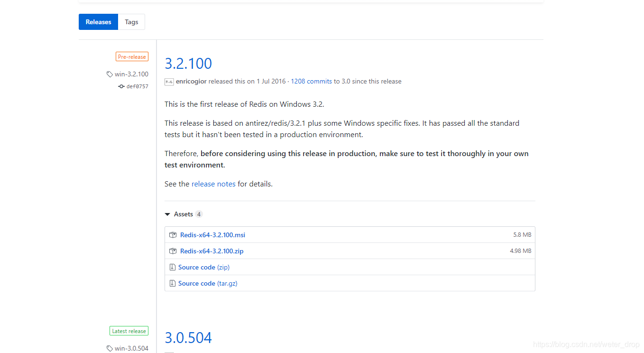The height and width of the screenshot is (353, 644).
Task: Click the Assets count badge 4
Action: pyautogui.click(x=199, y=214)
